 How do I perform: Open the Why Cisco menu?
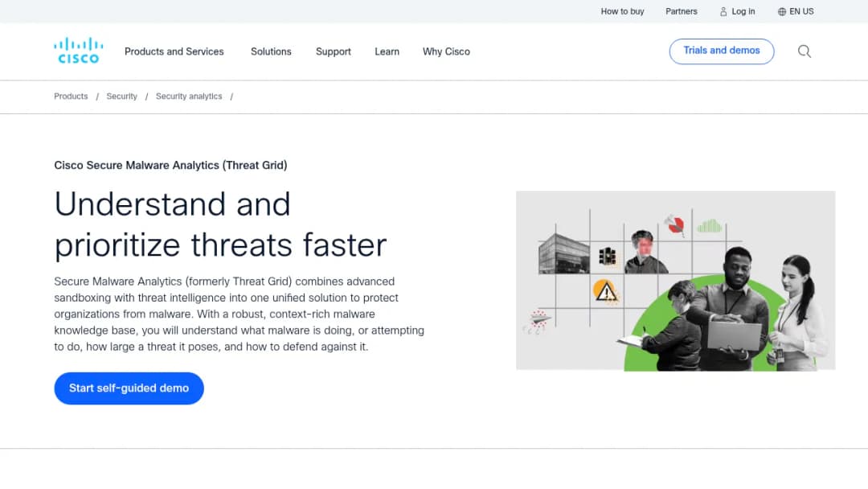[x=446, y=51]
